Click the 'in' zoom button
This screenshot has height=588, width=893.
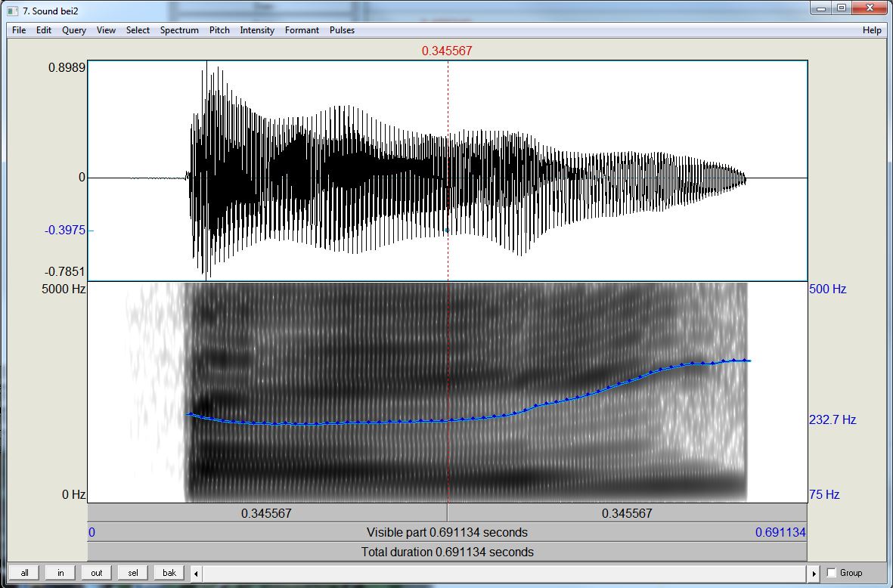click(60, 573)
